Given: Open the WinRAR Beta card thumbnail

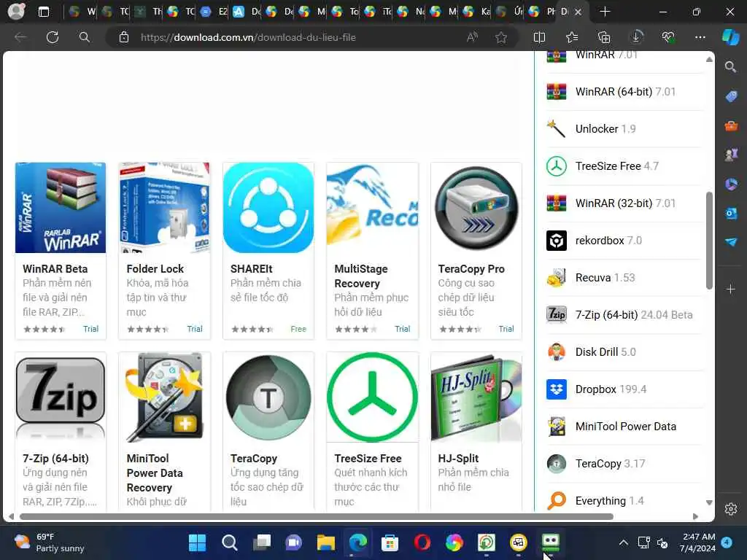Looking at the screenshot, I should click(x=61, y=208).
